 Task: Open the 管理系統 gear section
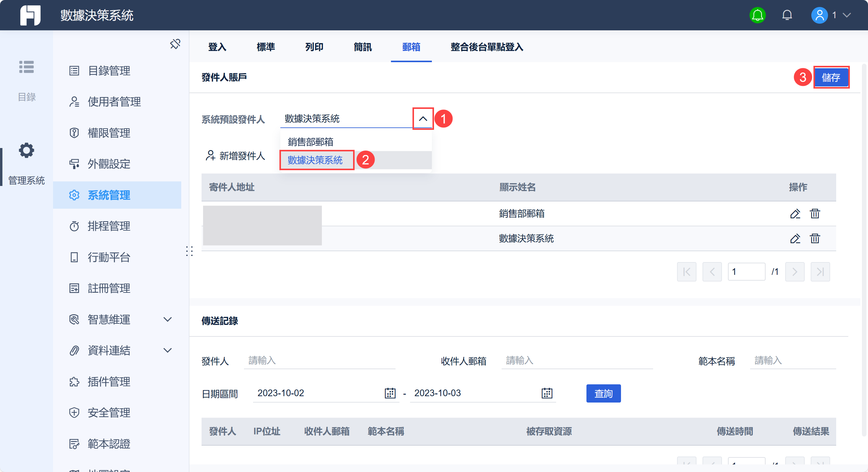[x=26, y=151]
